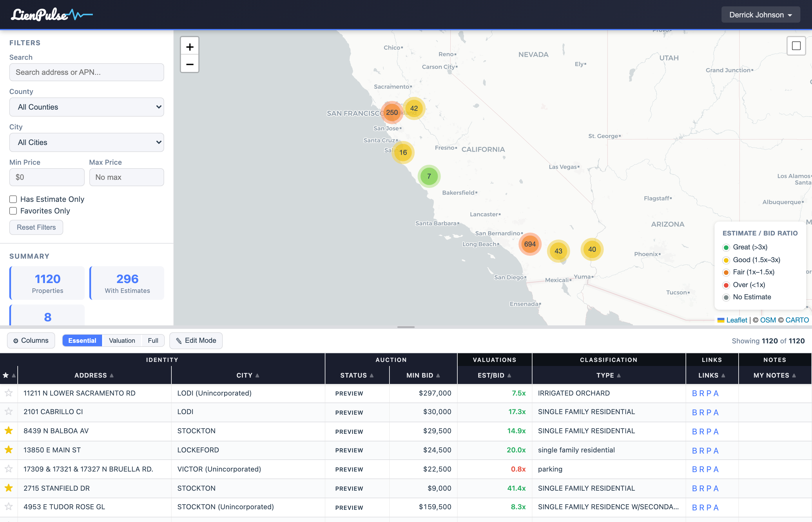Enable the Favorites Only checkbox
The height and width of the screenshot is (522, 812).
pos(13,211)
